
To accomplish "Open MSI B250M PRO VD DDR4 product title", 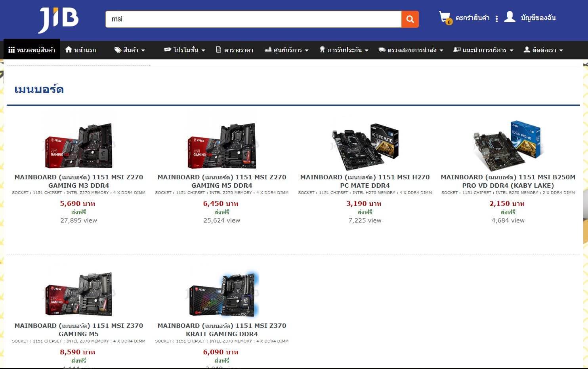I will click(x=508, y=181).
